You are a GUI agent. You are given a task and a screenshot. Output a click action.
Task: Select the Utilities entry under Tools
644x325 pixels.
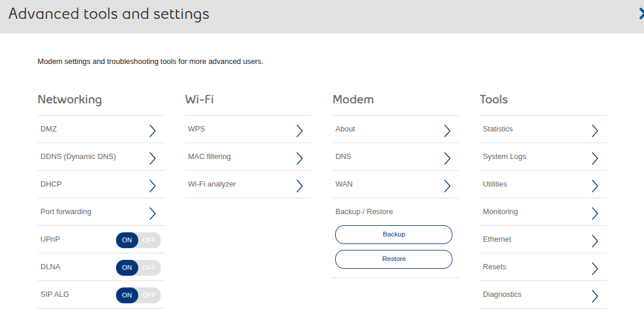tap(495, 184)
